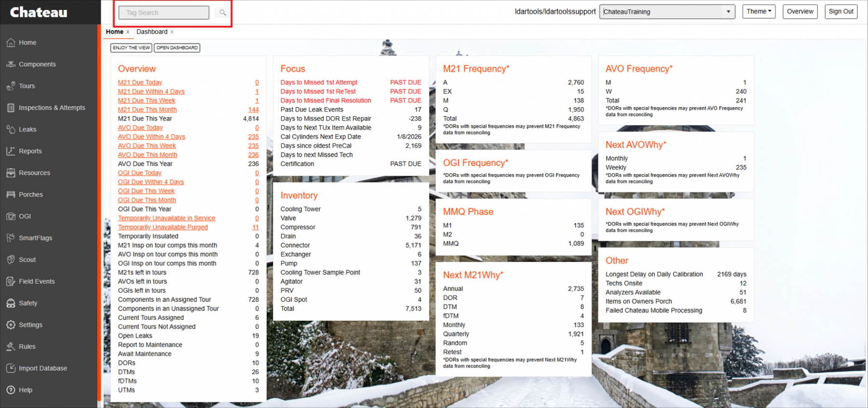
Task: Switch to the Dashboard tab
Action: click(152, 32)
